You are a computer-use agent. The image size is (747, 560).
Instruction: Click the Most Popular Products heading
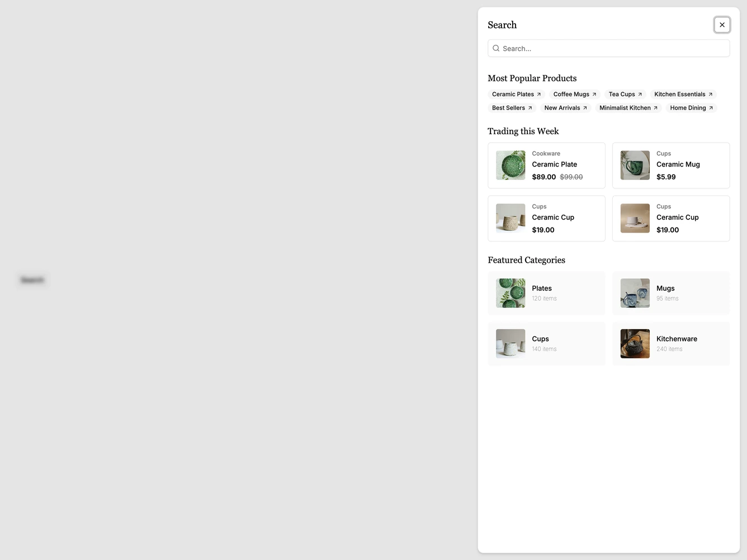pyautogui.click(x=532, y=78)
